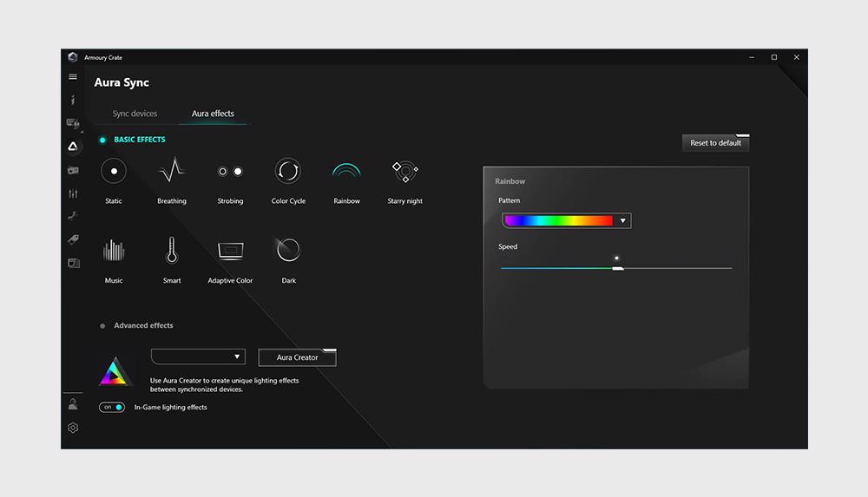Select the Smart thermometer effect

(x=172, y=252)
